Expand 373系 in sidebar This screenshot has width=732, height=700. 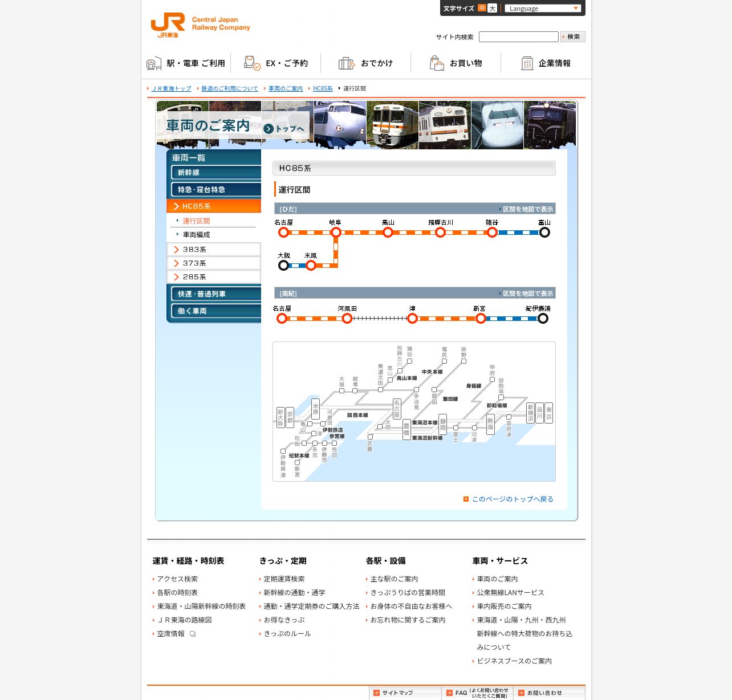[x=214, y=263]
